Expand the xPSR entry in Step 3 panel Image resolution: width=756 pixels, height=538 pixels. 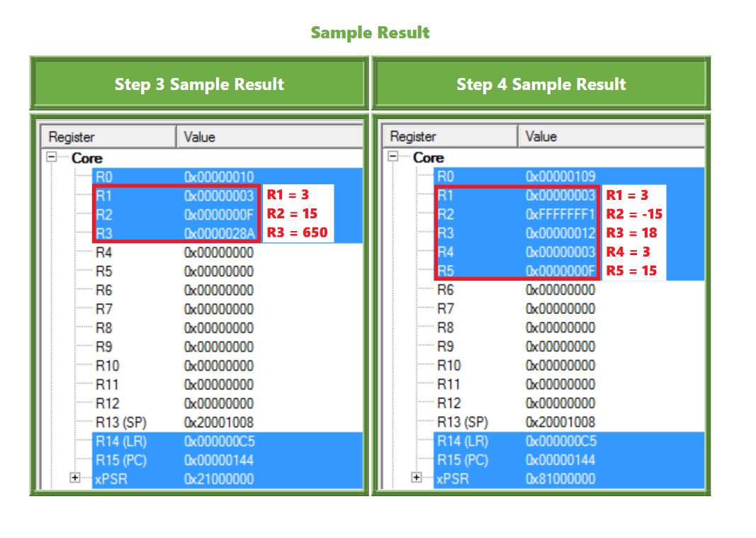(x=74, y=478)
